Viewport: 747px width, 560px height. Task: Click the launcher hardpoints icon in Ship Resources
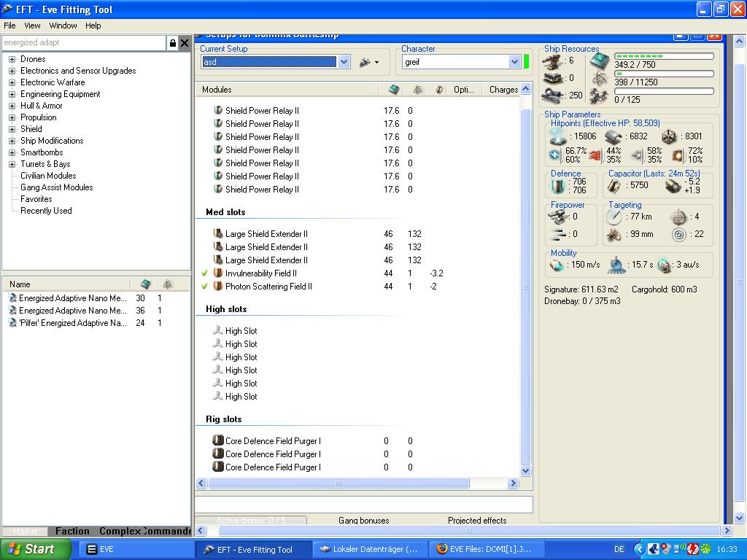[x=551, y=78]
